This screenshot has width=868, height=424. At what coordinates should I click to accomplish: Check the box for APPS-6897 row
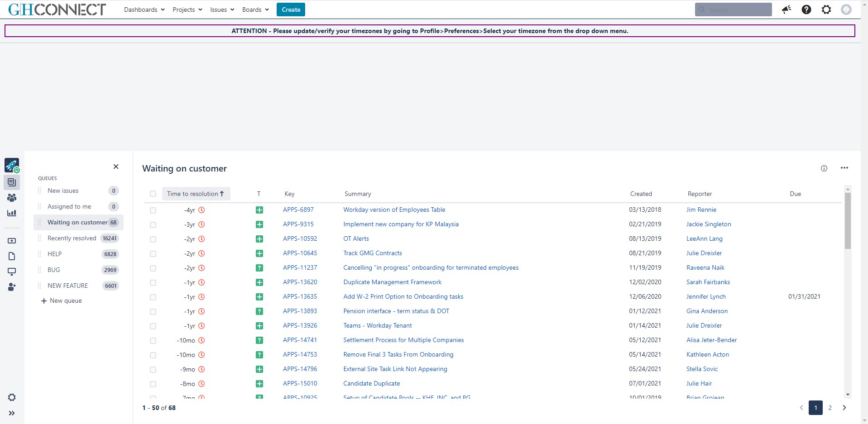click(153, 210)
